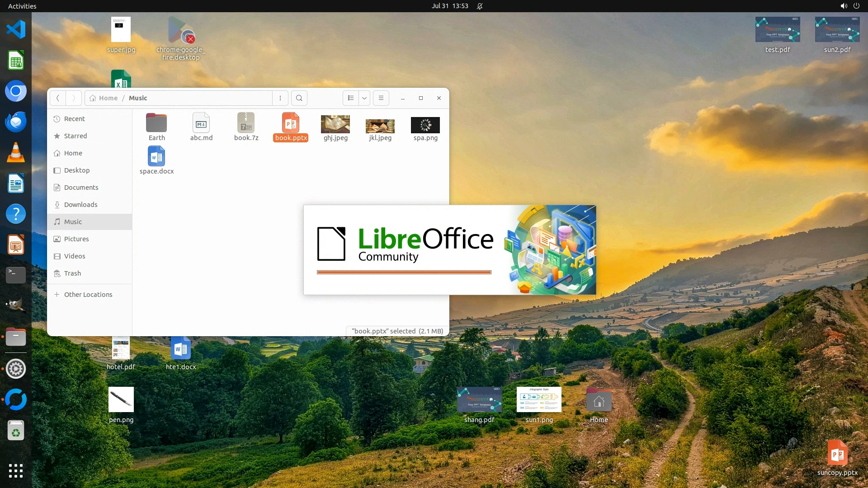
Task: Open the VLC media player dock icon
Action: coord(16,152)
